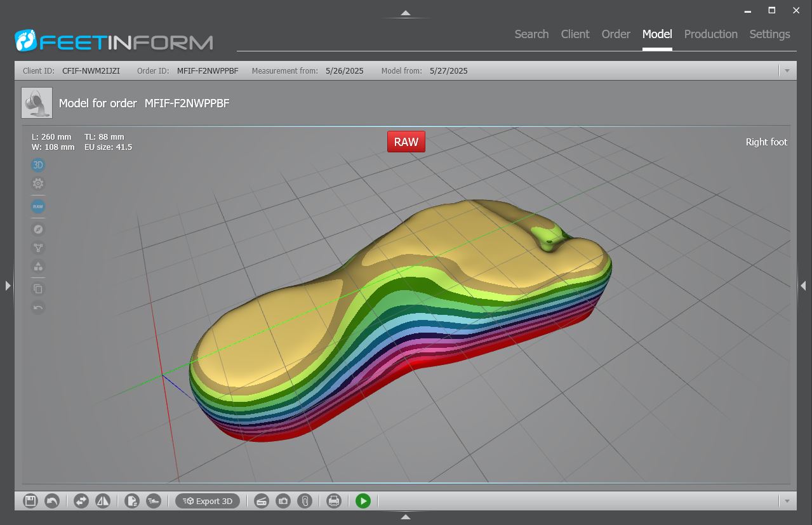The height and width of the screenshot is (525, 812).
Task: Toggle the shapes icon in left sidebar
Action: pos(38,267)
